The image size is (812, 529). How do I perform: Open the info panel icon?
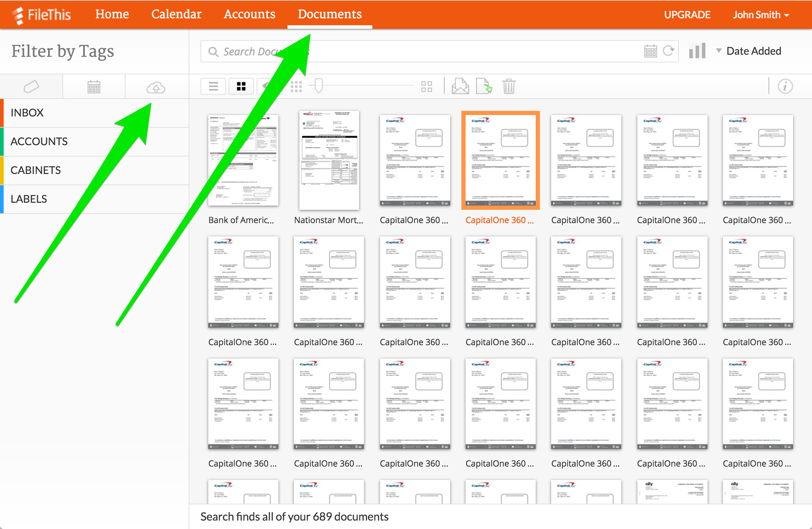click(x=785, y=86)
